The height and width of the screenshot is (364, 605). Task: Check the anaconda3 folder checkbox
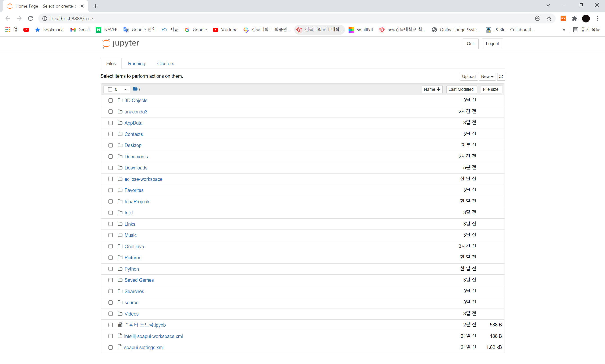point(111,112)
